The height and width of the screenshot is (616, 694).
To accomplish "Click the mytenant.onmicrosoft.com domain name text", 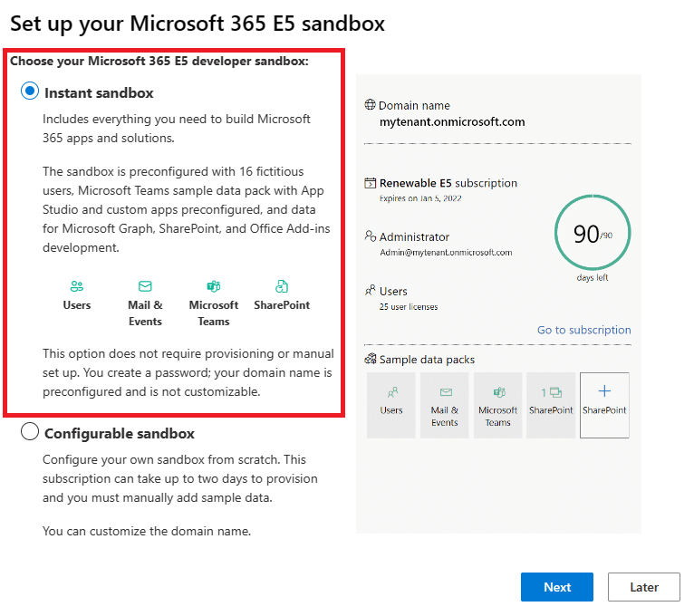I will tap(452, 121).
